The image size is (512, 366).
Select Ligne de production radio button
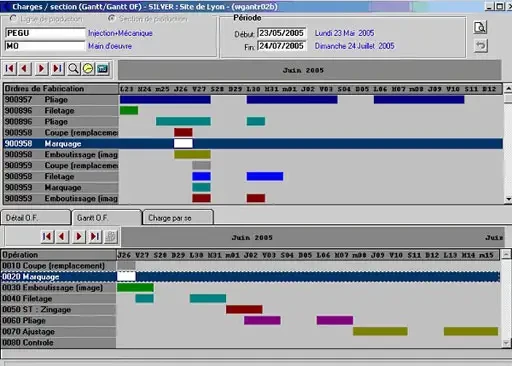tap(13, 19)
